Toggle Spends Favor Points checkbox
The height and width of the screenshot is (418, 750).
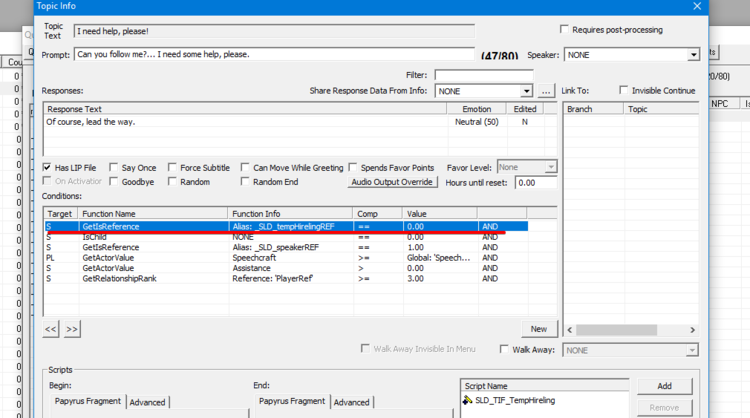click(x=353, y=167)
